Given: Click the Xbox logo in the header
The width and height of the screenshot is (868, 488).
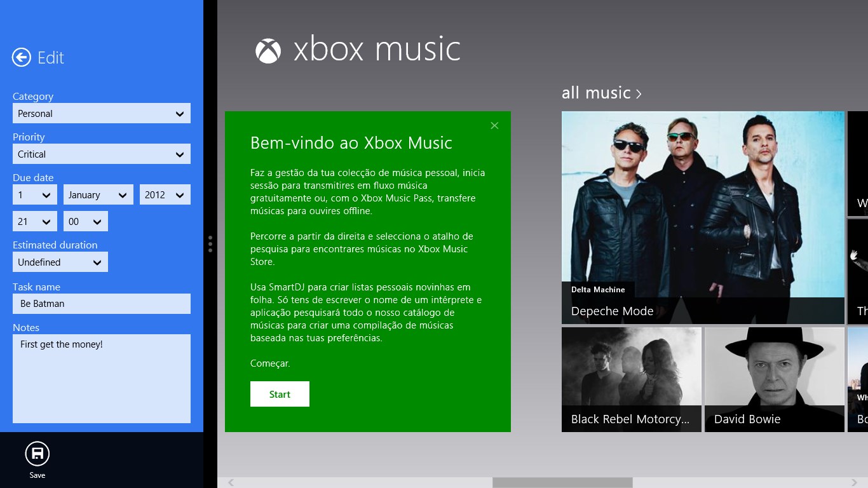Looking at the screenshot, I should pos(268,51).
